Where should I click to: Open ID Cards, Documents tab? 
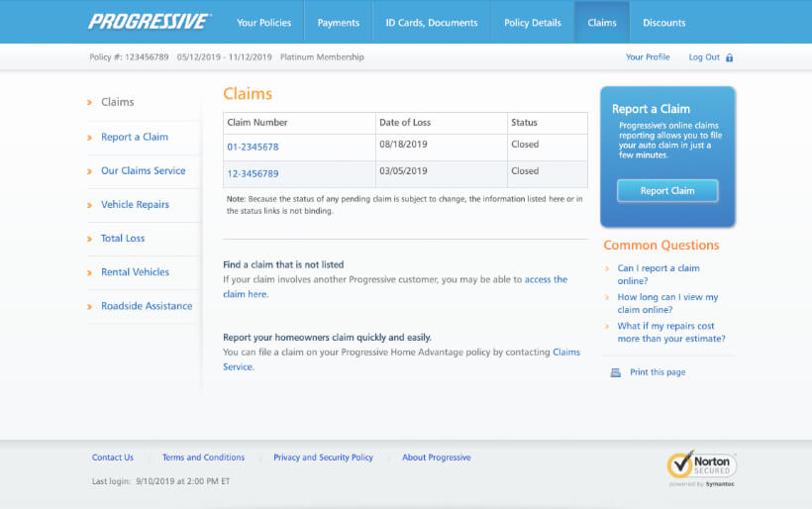(x=431, y=23)
